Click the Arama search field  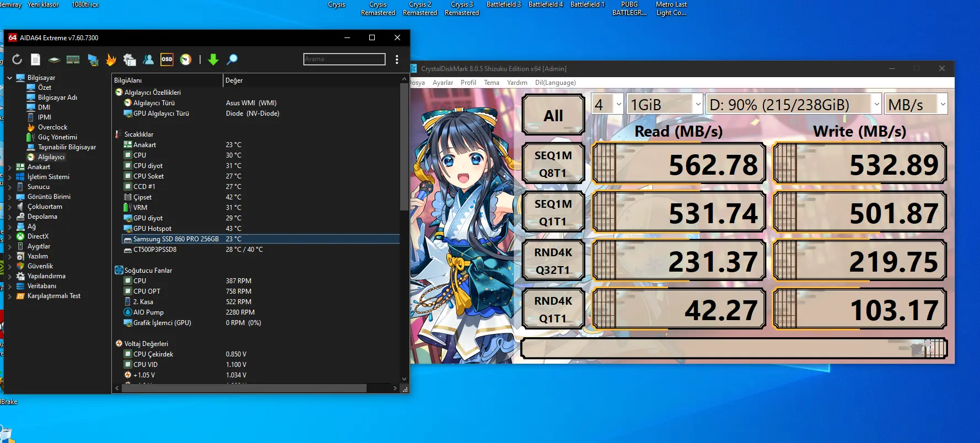[344, 59]
